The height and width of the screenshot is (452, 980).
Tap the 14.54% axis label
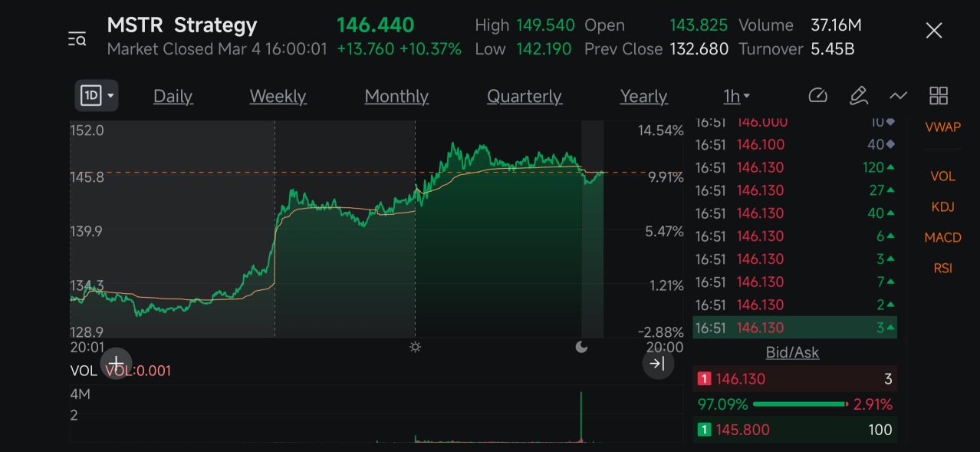click(661, 130)
